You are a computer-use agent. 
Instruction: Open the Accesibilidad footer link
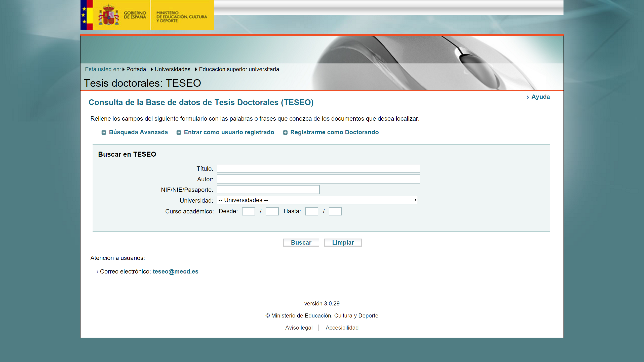tap(342, 328)
